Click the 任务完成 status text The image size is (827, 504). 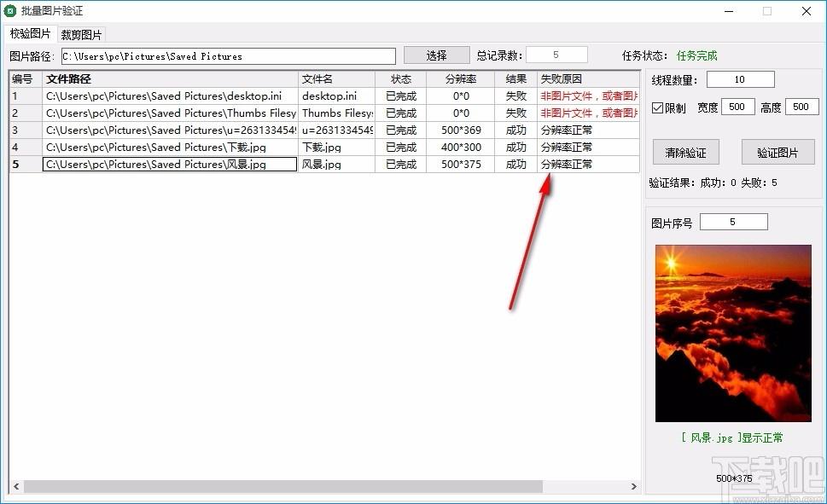pos(696,55)
